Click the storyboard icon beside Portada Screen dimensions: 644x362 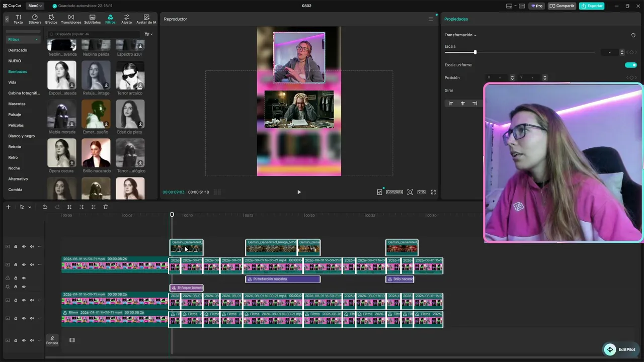[72, 340]
